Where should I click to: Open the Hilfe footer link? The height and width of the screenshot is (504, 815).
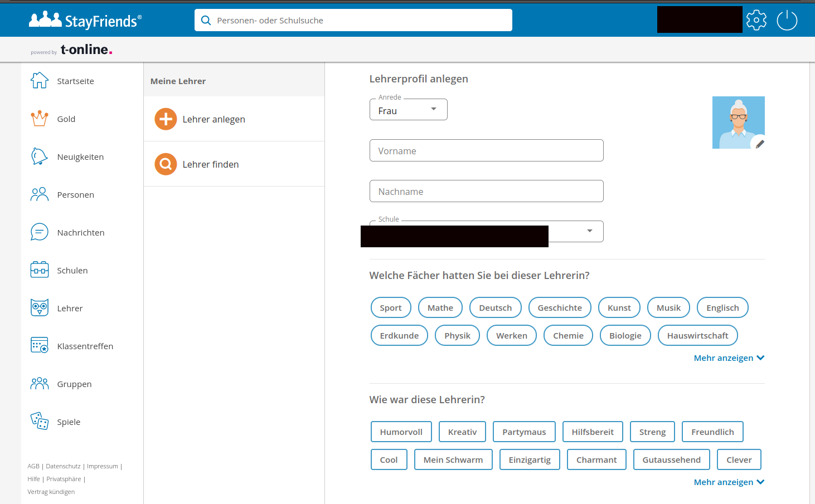pyautogui.click(x=34, y=479)
